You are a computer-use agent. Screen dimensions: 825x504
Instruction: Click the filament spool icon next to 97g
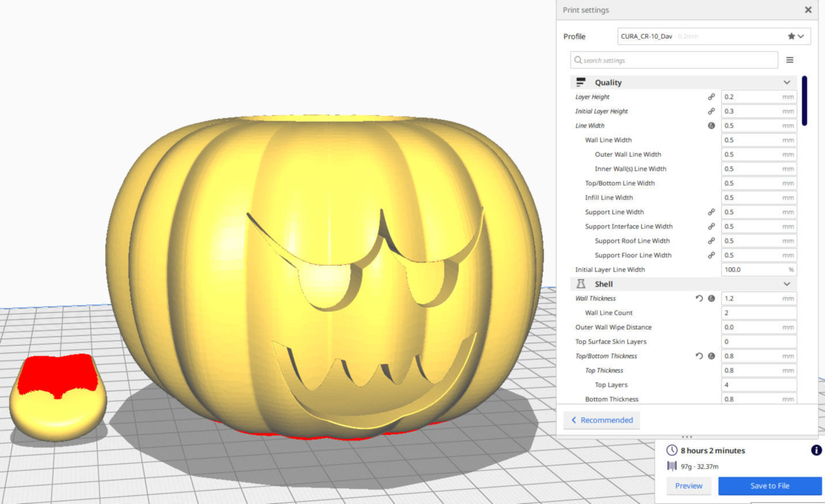point(672,466)
